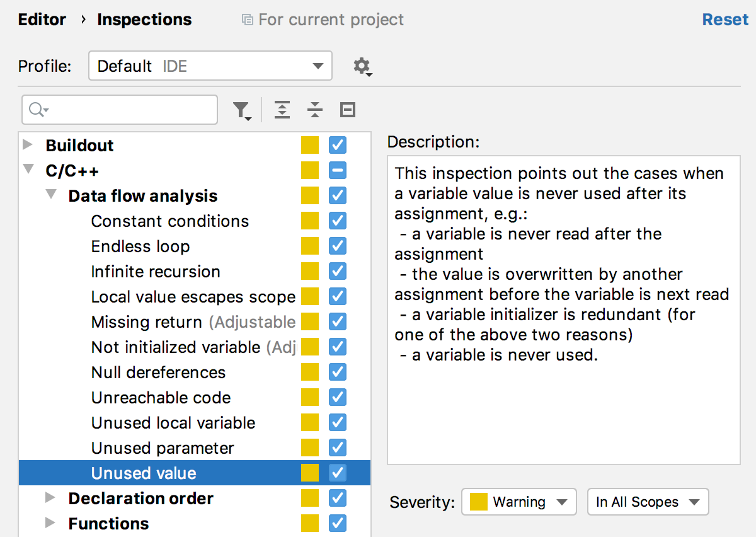Reset to empty inspections icon
Screen dimensions: 756x537
coord(348,110)
